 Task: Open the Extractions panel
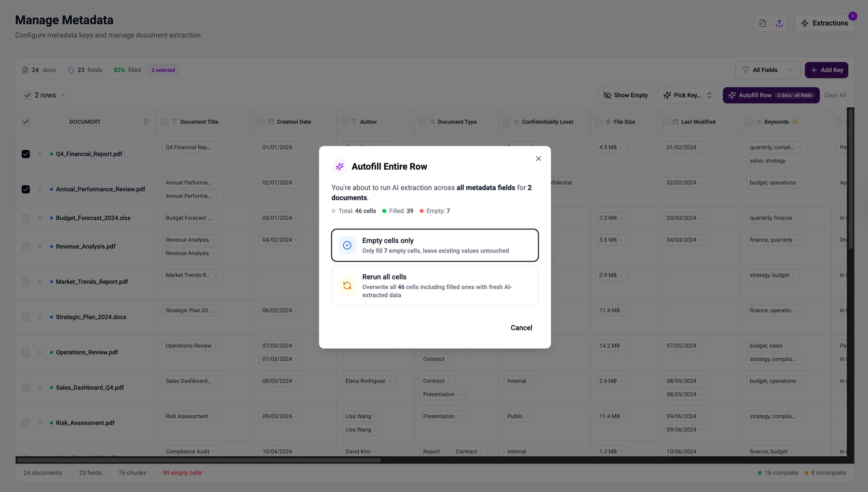click(824, 23)
